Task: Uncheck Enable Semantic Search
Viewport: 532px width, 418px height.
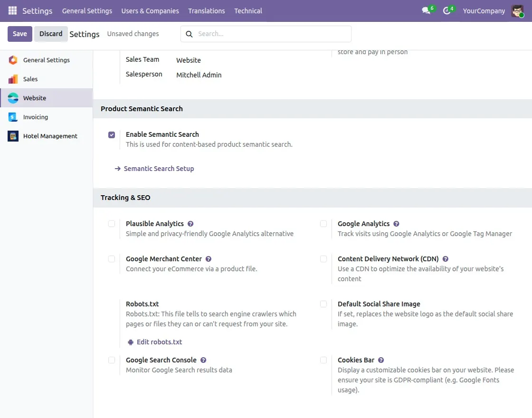Action: 112,135
